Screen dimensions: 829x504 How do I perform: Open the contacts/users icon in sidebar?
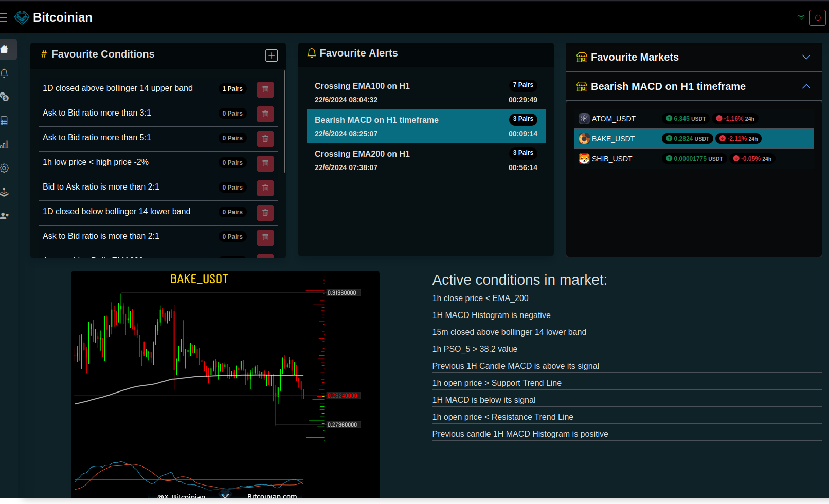point(5,216)
